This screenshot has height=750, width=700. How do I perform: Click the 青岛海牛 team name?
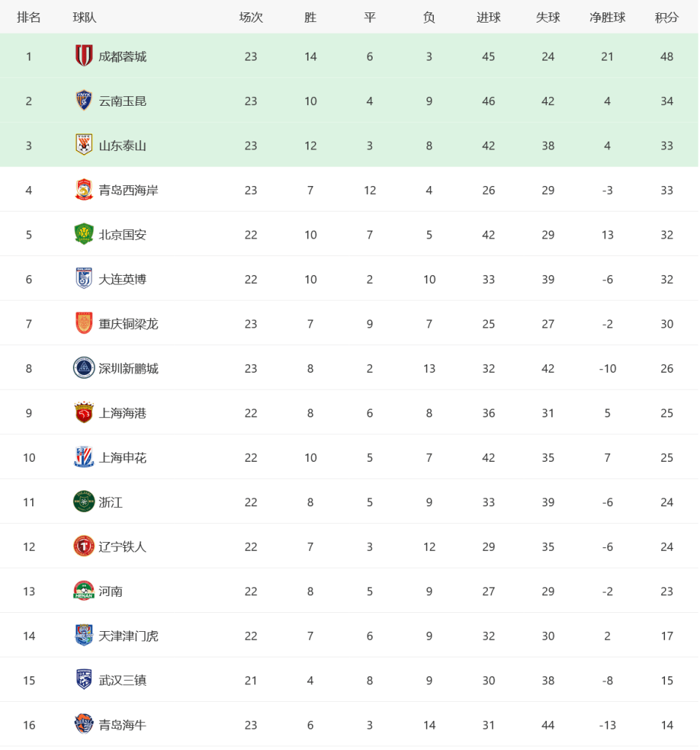(x=122, y=724)
